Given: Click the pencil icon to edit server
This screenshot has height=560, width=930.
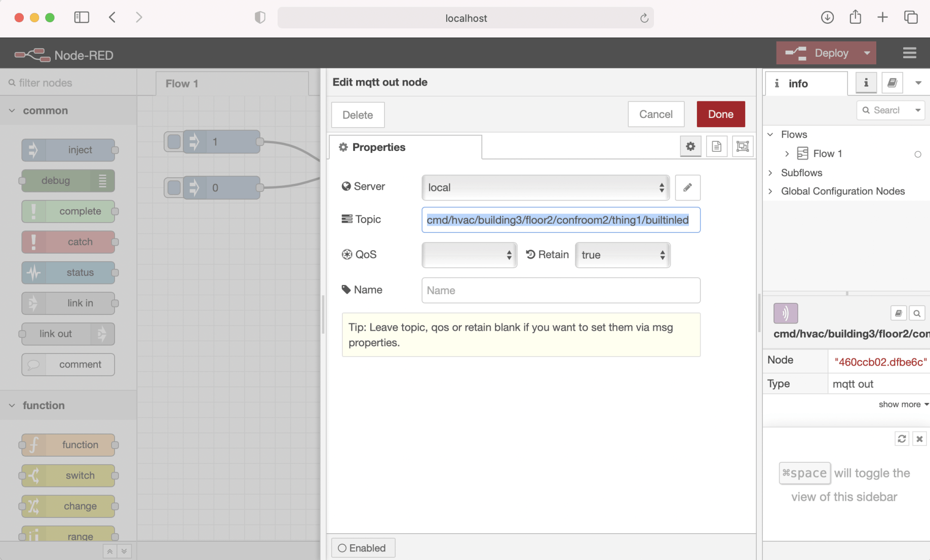Looking at the screenshot, I should tap(687, 187).
